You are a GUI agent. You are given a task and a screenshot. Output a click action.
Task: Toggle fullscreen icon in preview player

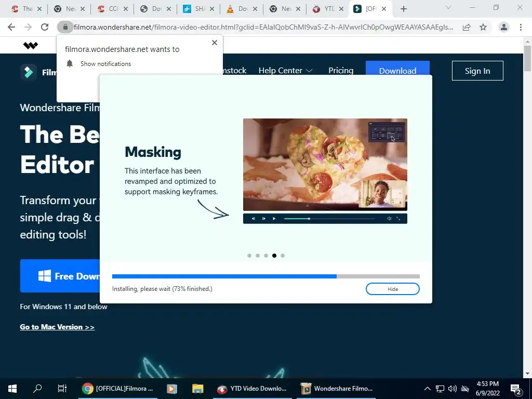click(398, 219)
